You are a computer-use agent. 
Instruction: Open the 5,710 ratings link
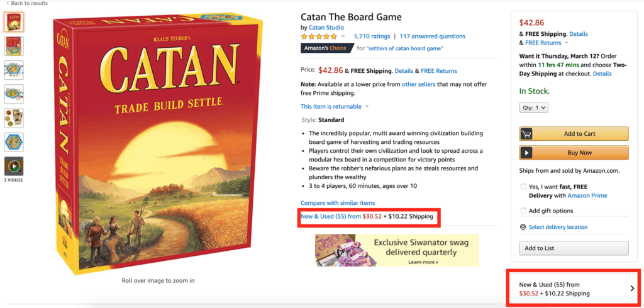(x=372, y=36)
